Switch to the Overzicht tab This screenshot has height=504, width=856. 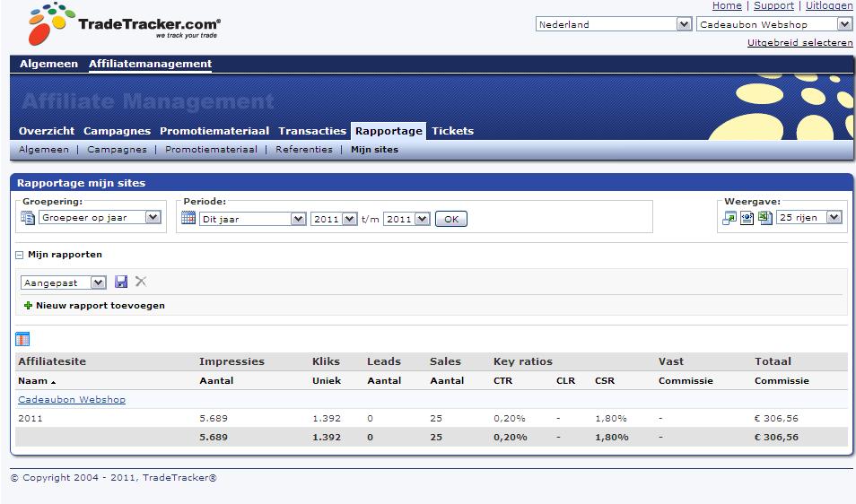pyautogui.click(x=47, y=131)
